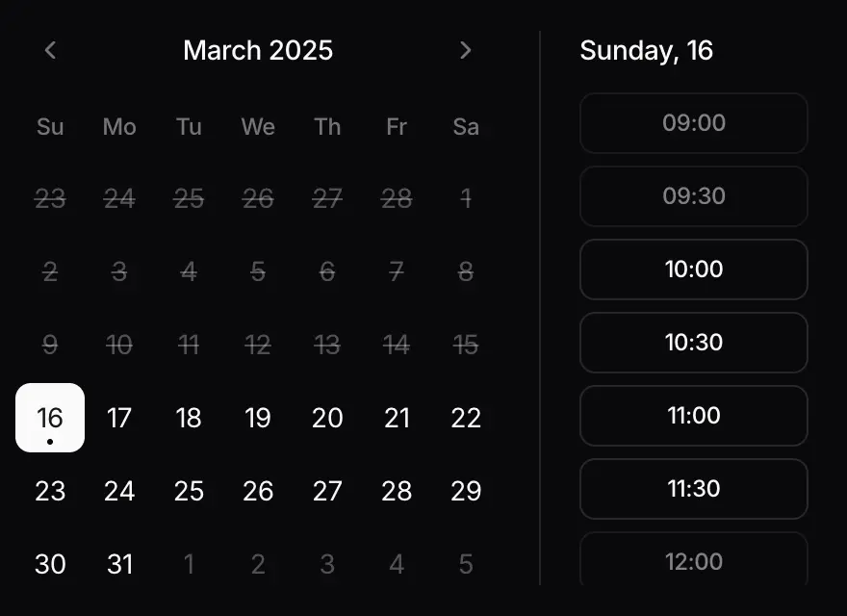Screen dimensions: 847x616
Task: Pick March 25 from the calendar
Action: [189, 491]
